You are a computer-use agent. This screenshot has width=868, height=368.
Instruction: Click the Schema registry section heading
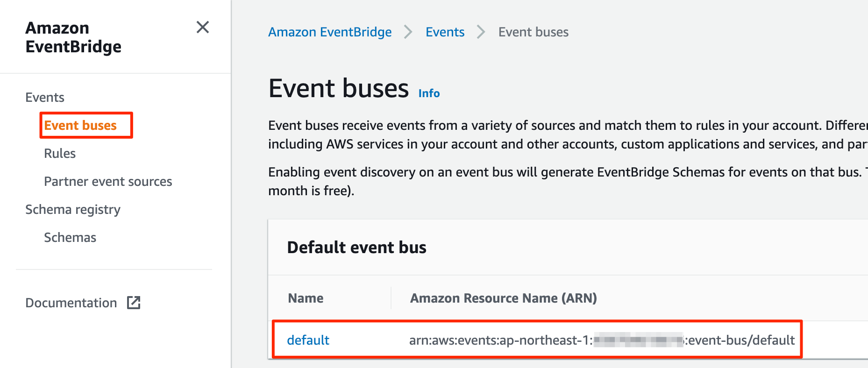73,210
